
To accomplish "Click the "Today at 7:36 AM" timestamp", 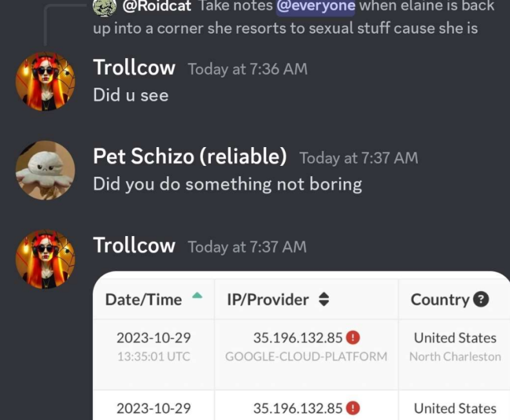I will click(x=247, y=69).
